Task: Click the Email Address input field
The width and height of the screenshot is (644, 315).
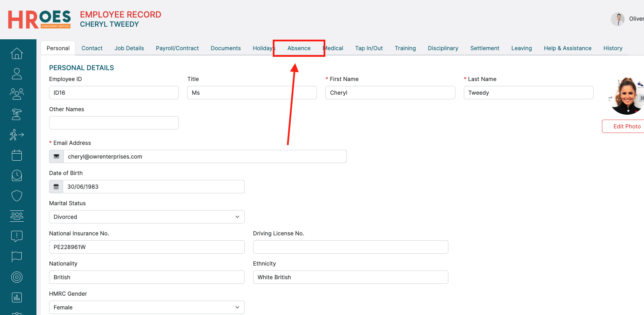Action: pos(205,156)
